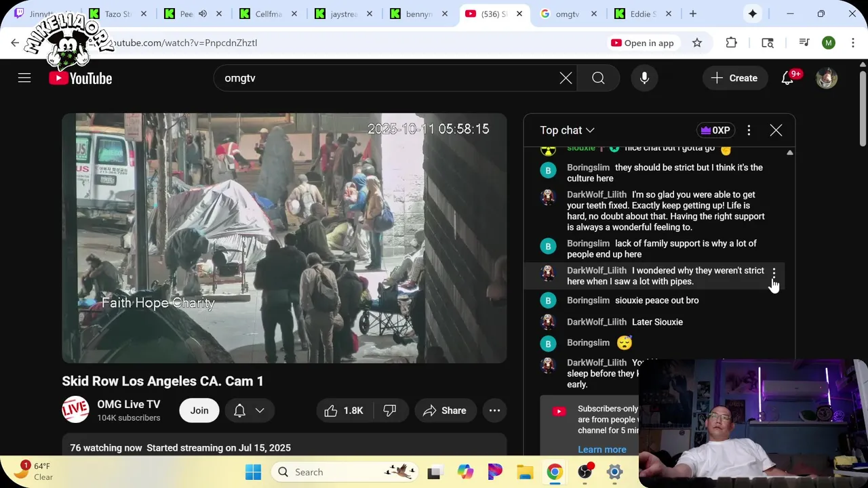Open the YouTube account avatar menu

[x=826, y=78]
